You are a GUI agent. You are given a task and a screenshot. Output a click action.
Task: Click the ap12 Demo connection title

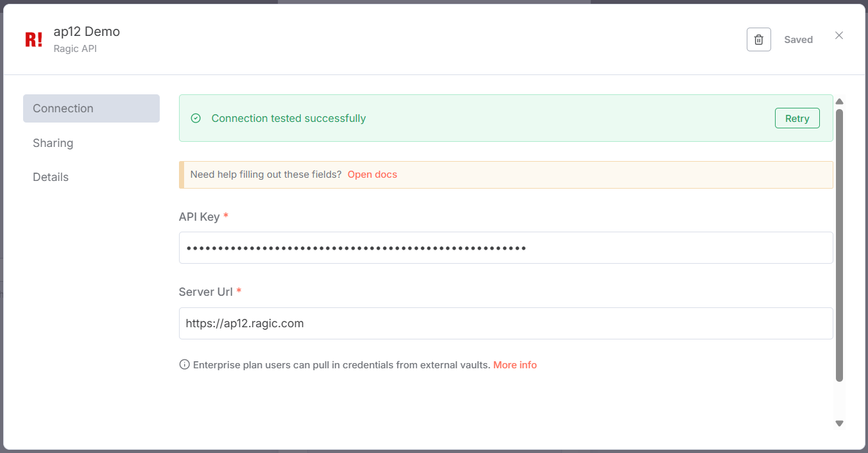click(87, 31)
